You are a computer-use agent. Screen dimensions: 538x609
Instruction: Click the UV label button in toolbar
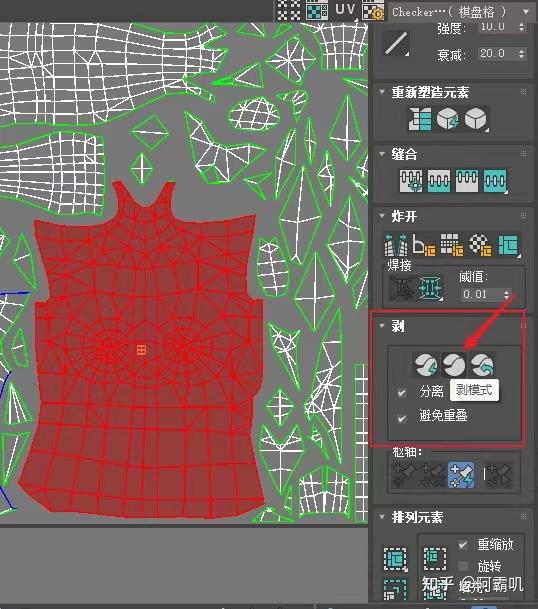tap(345, 9)
